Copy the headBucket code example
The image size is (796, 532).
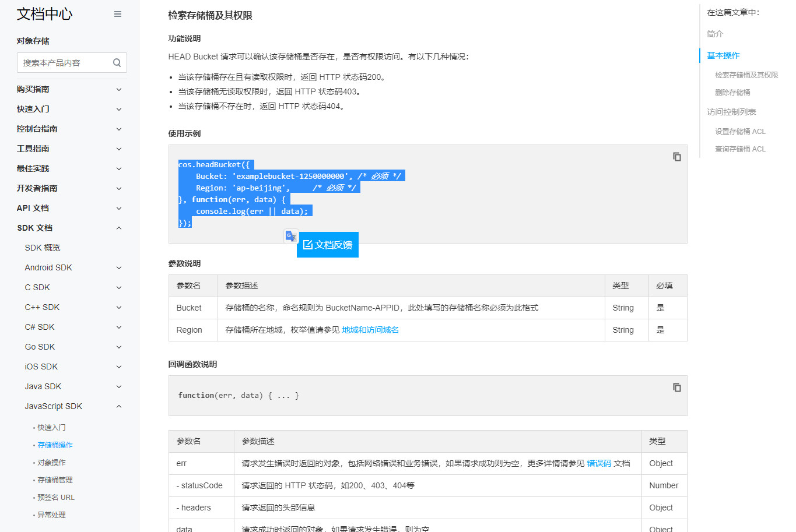[677, 157]
